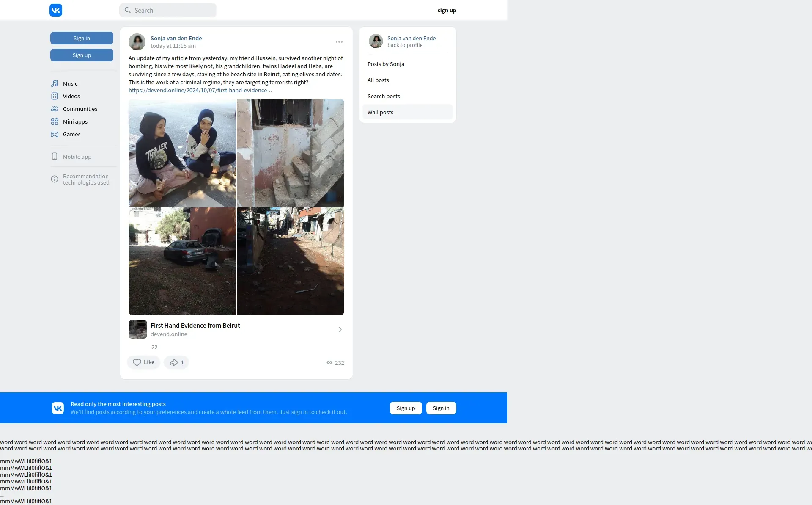Toggle Like on the post
Image resolution: width=812 pixels, height=505 pixels.
coord(143,362)
